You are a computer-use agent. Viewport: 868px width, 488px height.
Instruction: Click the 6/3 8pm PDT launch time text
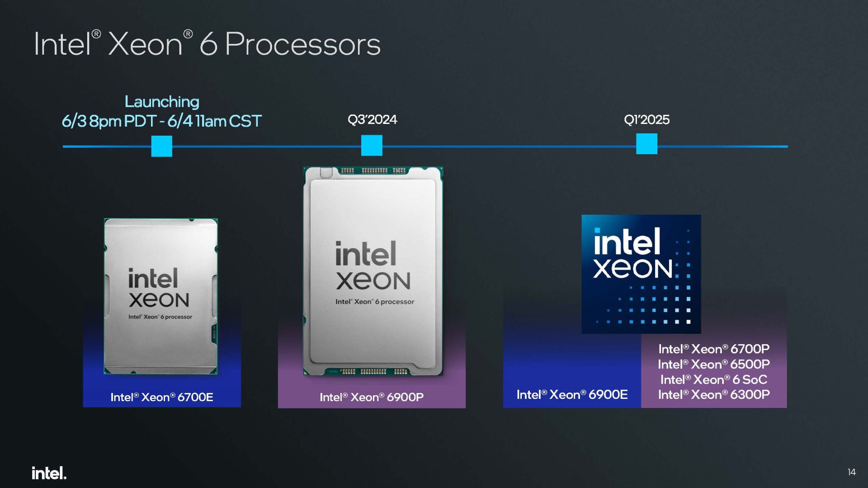[x=109, y=121]
